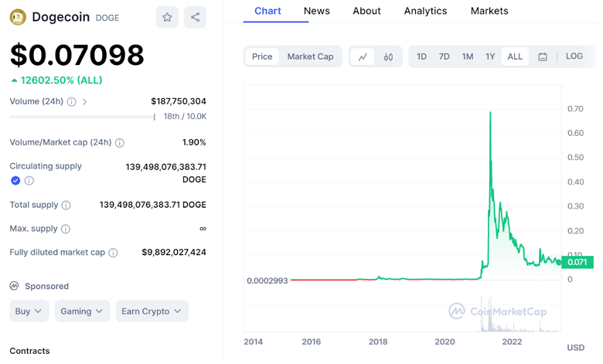Set chart range to 1Y
The height and width of the screenshot is (364, 603).
(x=490, y=56)
